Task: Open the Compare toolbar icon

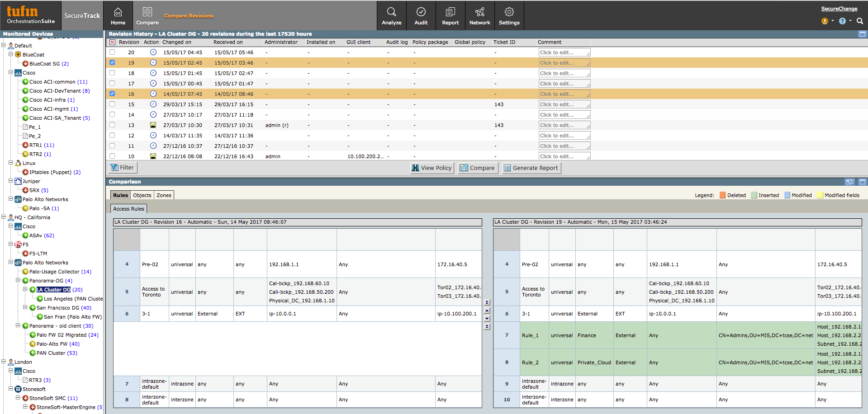Action: coord(147,16)
